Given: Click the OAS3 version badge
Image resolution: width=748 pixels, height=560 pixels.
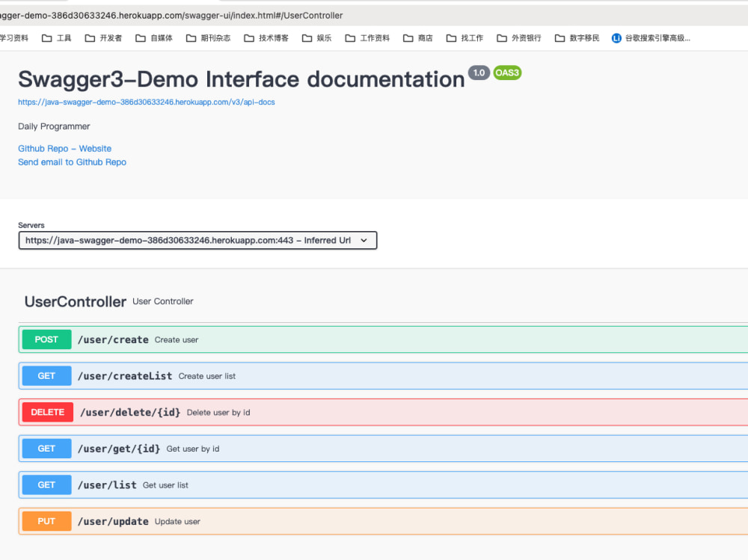Looking at the screenshot, I should 507,73.
